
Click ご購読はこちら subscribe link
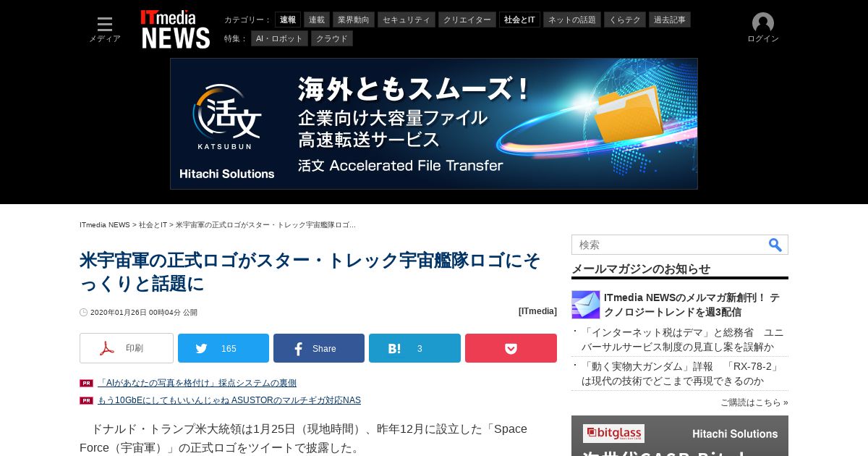click(754, 402)
